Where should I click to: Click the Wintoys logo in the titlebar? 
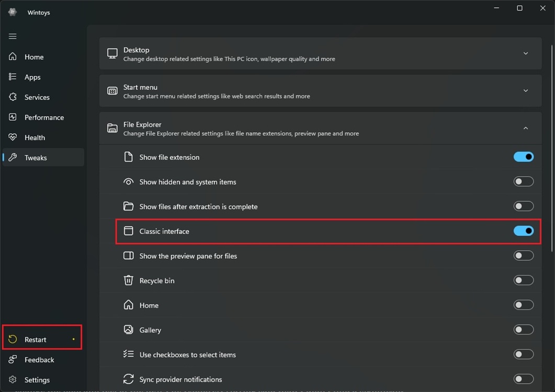tap(12, 12)
